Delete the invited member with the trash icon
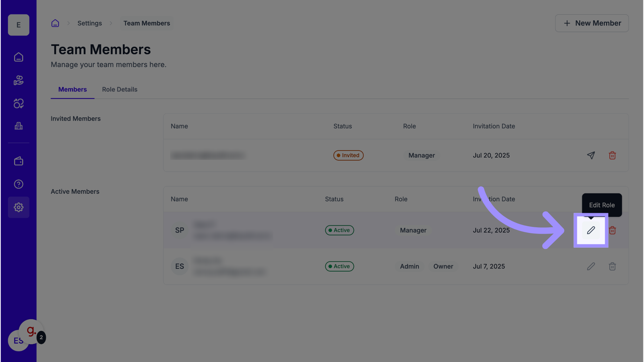Screen dimensions: 644x362 click(x=612, y=155)
